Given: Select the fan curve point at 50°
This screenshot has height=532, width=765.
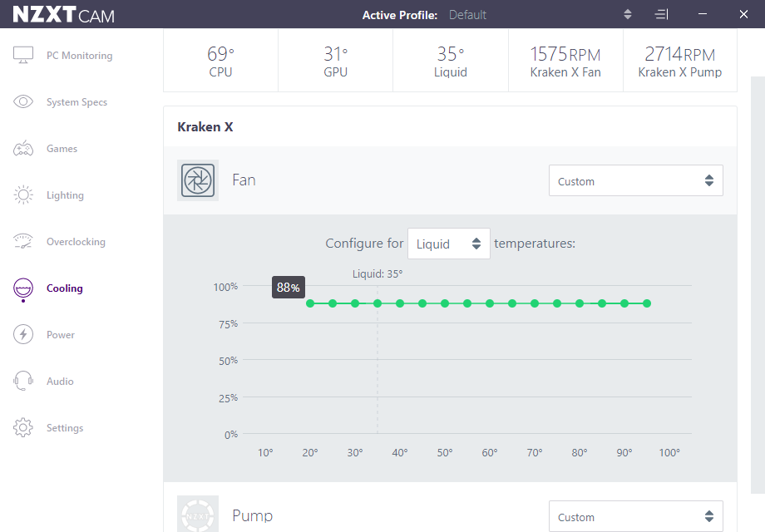Looking at the screenshot, I should [x=445, y=303].
